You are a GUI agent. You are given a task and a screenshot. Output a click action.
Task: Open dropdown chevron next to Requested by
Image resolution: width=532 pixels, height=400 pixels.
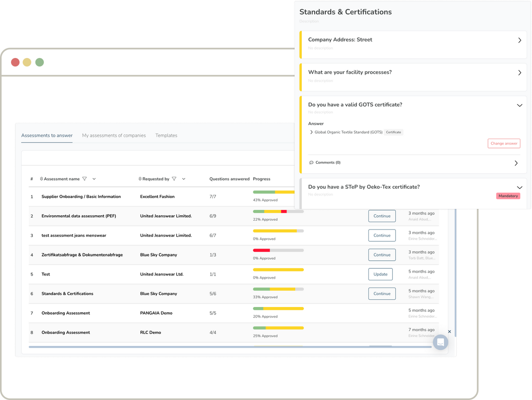184,179
